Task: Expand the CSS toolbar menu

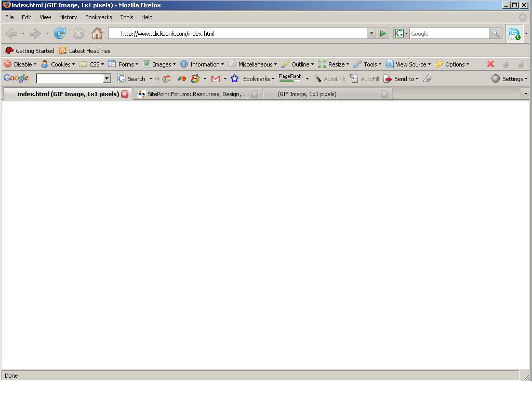Action: 91,64
